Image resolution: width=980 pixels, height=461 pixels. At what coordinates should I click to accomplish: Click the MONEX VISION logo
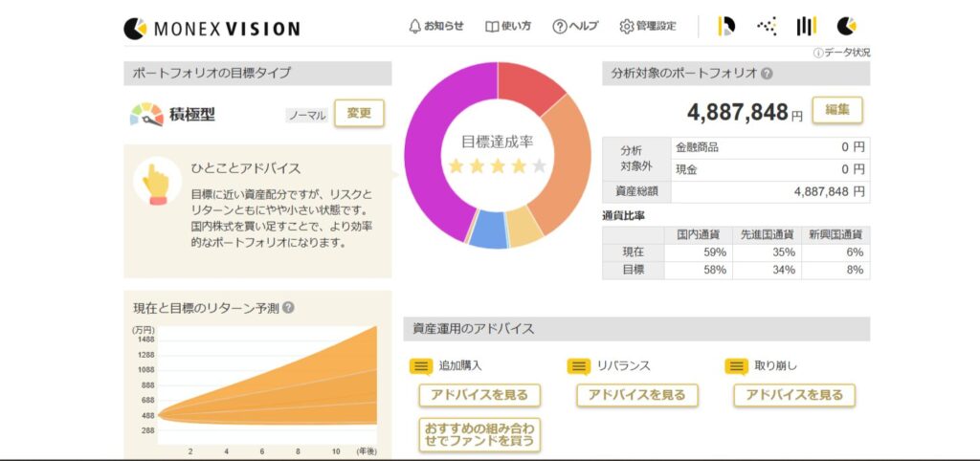click(212, 28)
